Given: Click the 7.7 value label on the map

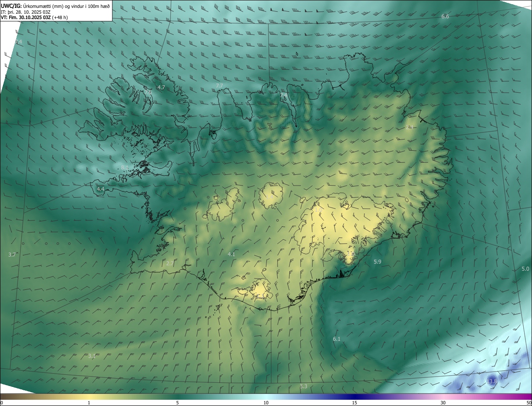Looking at the screenshot, I should coord(219,86).
